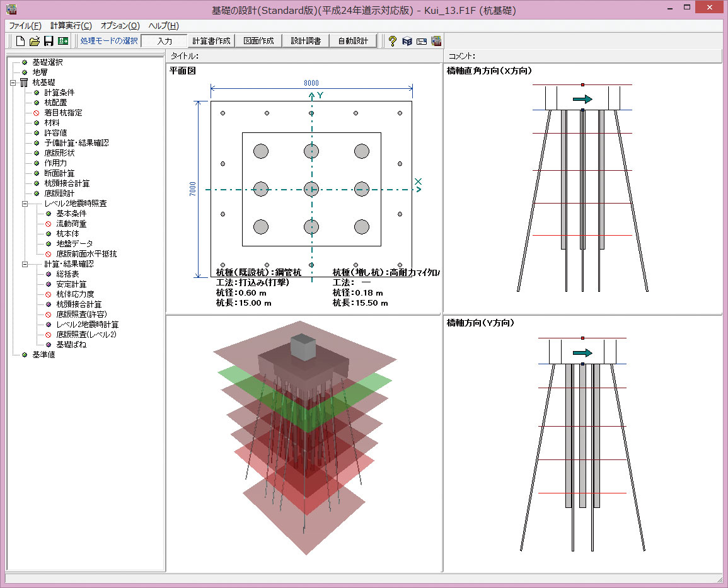Select 底版形状 in the tree
728x588 pixels.
tap(59, 153)
